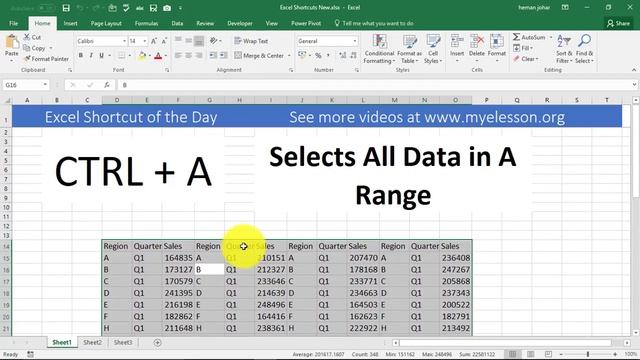
Task: Apply Accounting Number Format
Action: [x=302, y=55]
